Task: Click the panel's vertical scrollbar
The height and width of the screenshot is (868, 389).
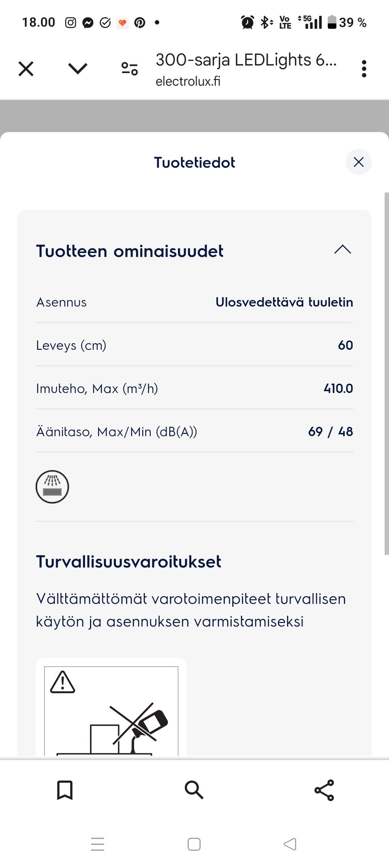Action: tap(387, 372)
